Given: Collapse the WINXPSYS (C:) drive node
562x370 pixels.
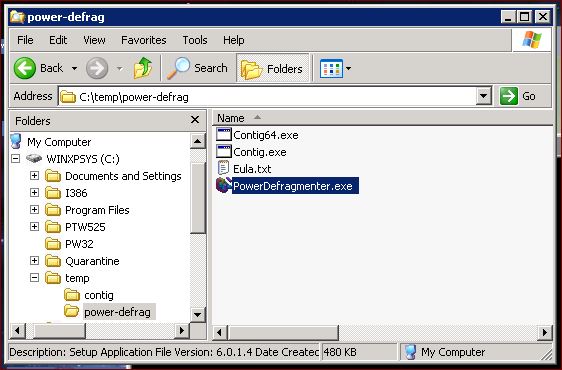Looking at the screenshot, I should pos(15,158).
